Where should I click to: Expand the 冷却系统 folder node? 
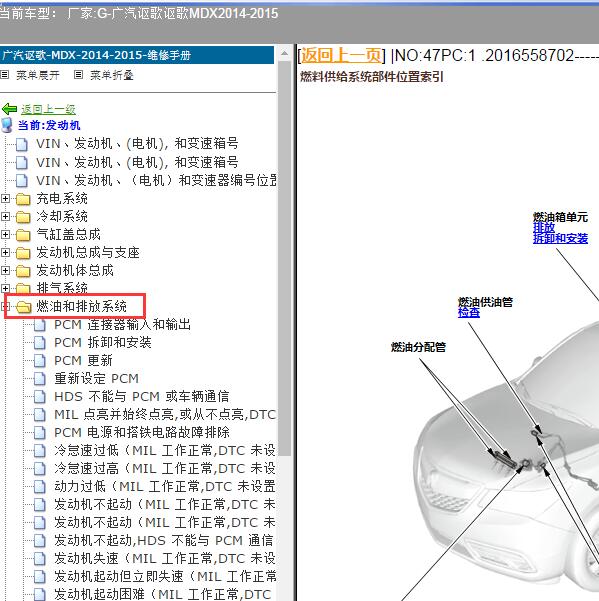click(5, 217)
